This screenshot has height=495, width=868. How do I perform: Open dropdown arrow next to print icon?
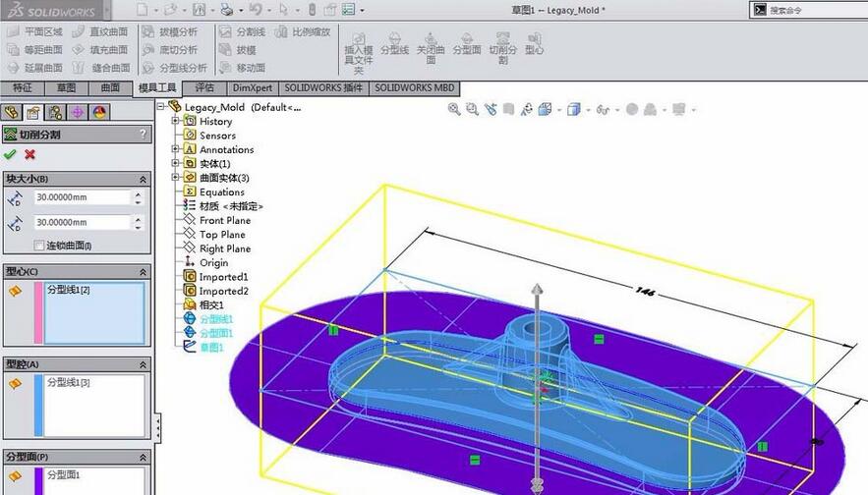coord(241,10)
